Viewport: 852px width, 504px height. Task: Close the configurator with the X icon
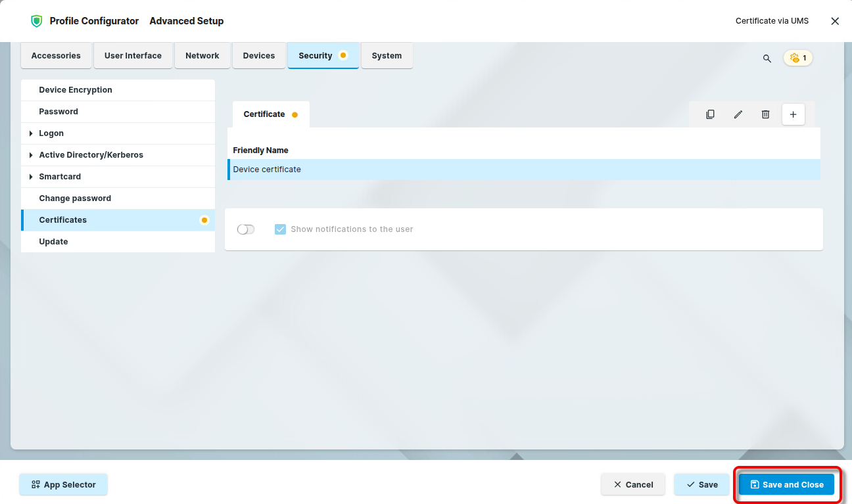click(835, 21)
